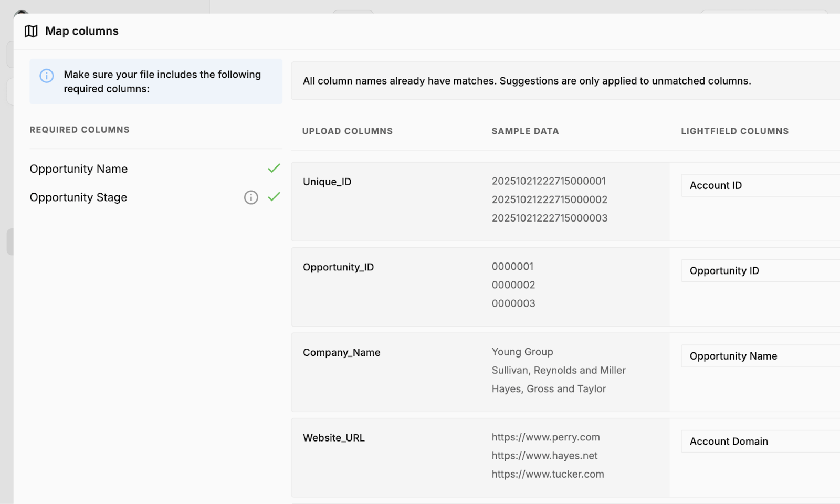Click the map icon beside Map columns title

30,31
